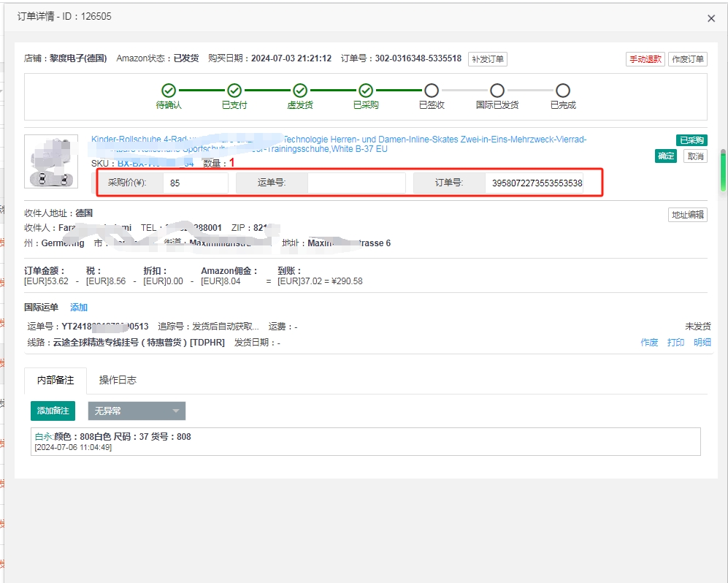Close the order details dialog
728x583 pixels.
tap(711, 19)
